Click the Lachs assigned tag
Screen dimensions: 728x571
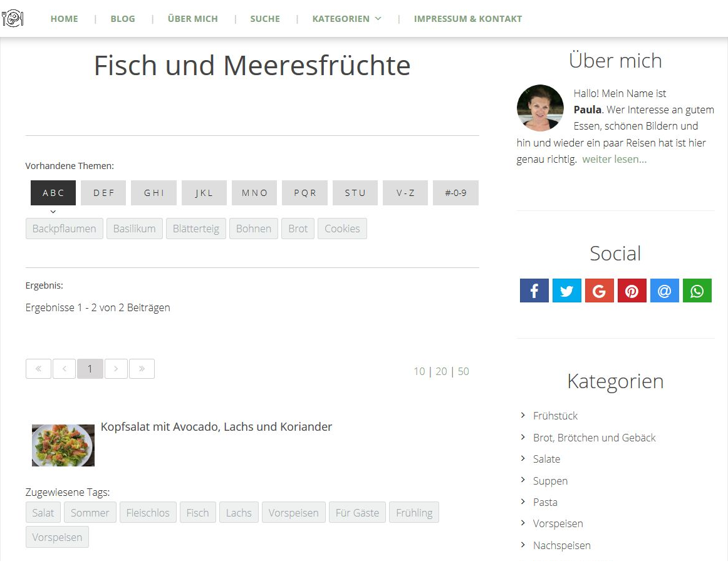click(x=239, y=513)
